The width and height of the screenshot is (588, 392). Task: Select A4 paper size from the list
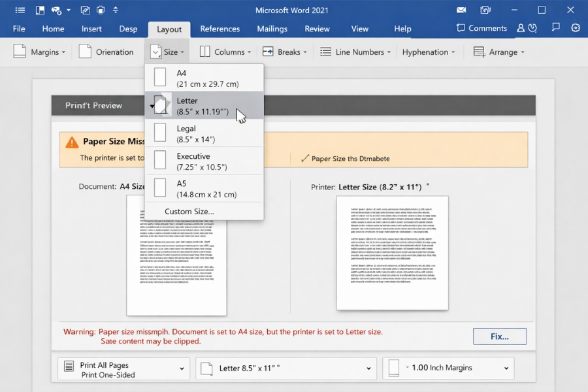click(204, 78)
